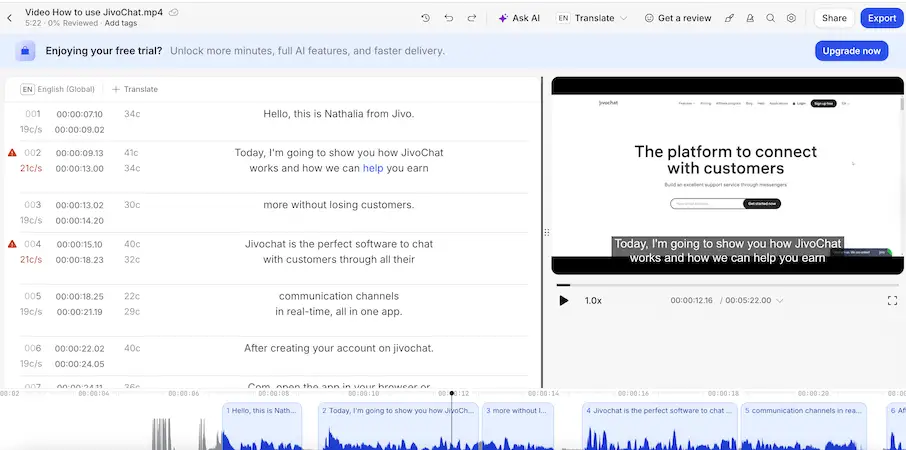
Task: Click start timecode 00:00:22.02
Action: click(x=80, y=348)
